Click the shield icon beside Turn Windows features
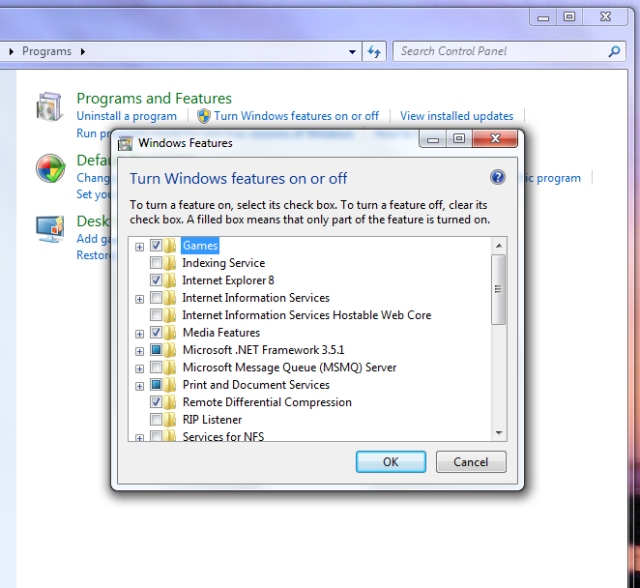This screenshot has width=640, height=588. [x=204, y=116]
